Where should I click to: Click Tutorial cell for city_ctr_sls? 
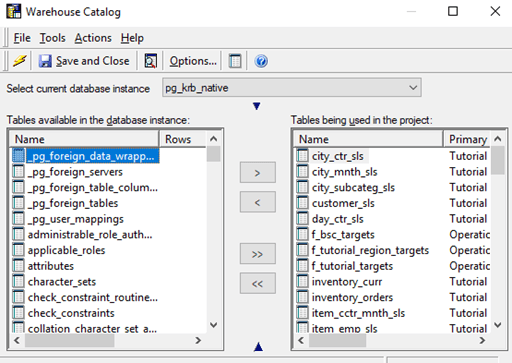[468, 156]
